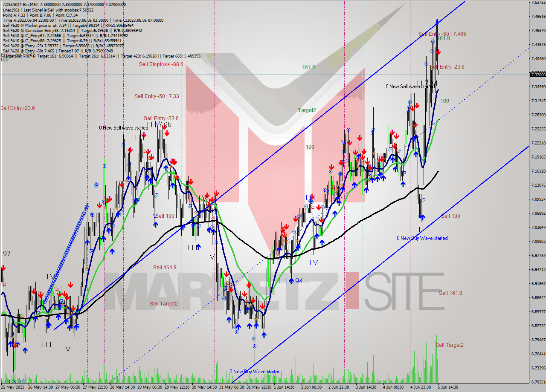This screenshot has height=392, width=546.
Task: Click the '4 Jun 06:30' time axis label
Action: [x=393, y=387]
